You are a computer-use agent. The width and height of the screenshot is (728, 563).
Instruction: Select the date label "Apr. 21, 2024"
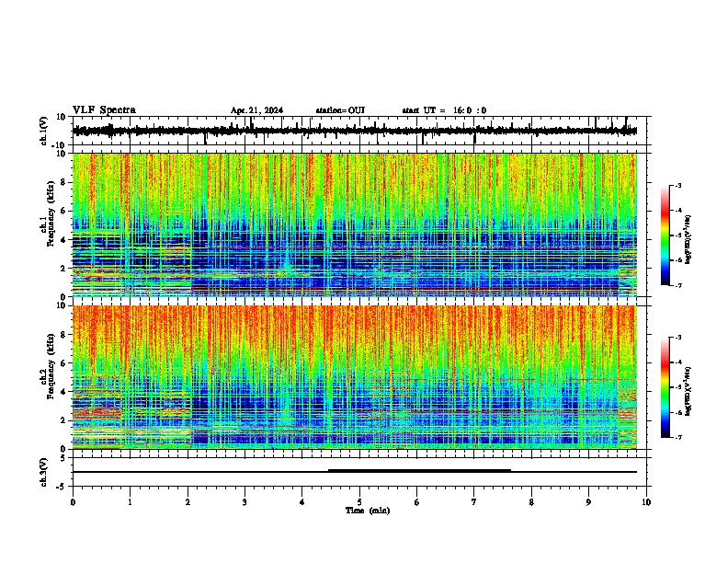(x=256, y=110)
